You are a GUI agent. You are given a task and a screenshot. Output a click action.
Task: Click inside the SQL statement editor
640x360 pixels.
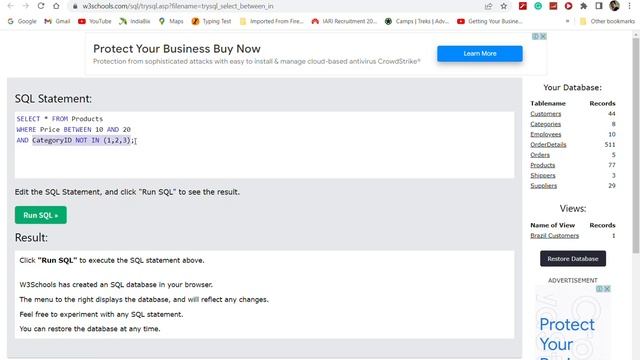click(x=264, y=145)
